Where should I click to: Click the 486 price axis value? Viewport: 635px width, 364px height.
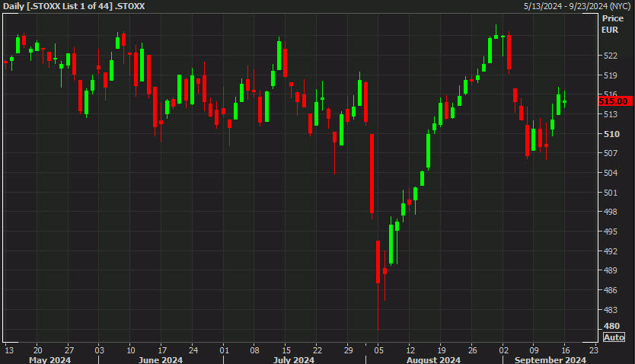tap(611, 290)
